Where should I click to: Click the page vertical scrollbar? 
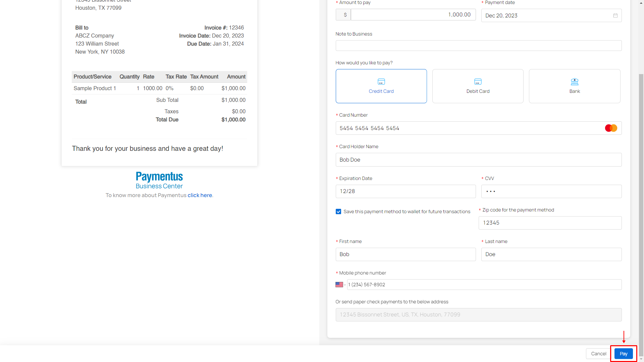pos(641,215)
